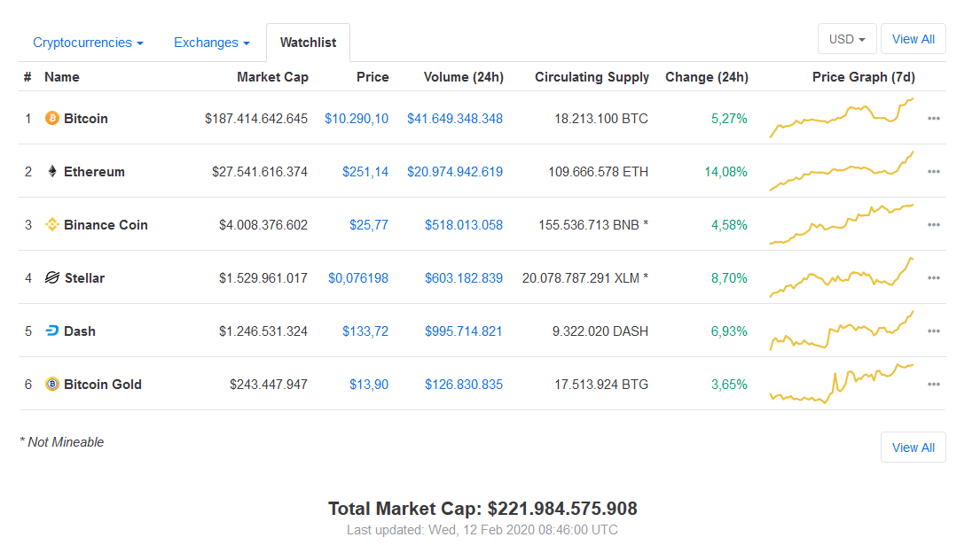Click the Not Mineable footnote text
Viewport: 980px width, 545px height.
(x=62, y=442)
